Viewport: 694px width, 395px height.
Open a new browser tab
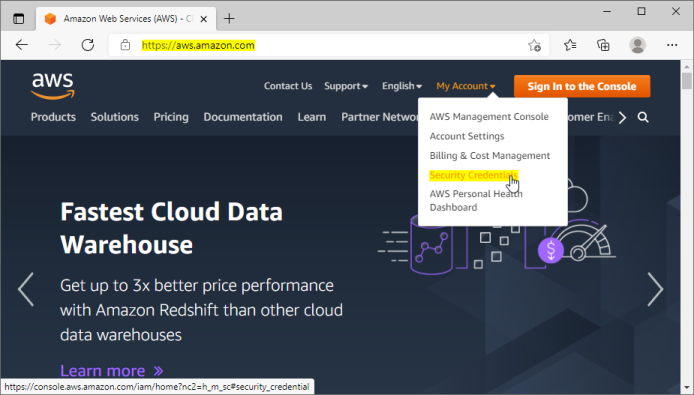(229, 19)
